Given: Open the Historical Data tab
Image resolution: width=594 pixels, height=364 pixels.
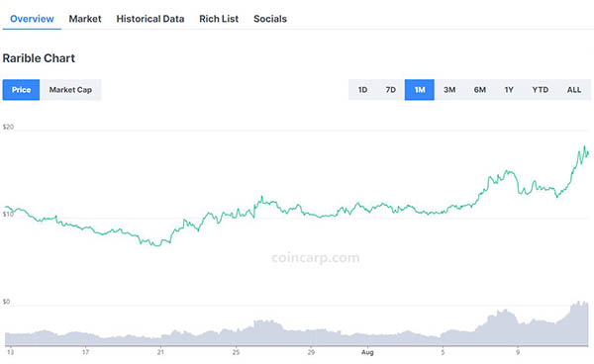Looking at the screenshot, I should 150,19.
